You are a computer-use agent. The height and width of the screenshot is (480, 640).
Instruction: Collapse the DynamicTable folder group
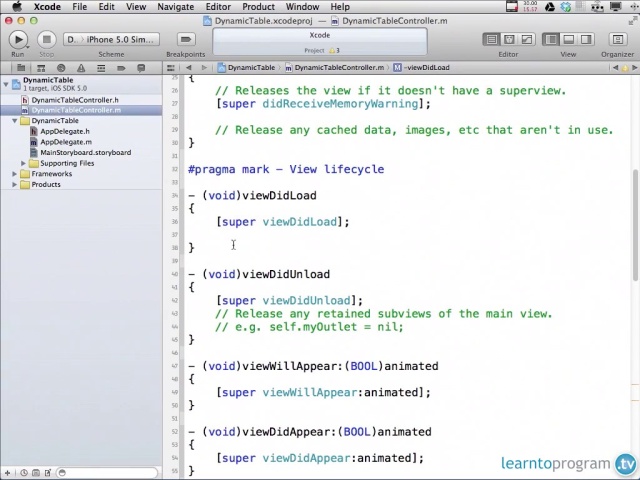[x=15, y=121]
